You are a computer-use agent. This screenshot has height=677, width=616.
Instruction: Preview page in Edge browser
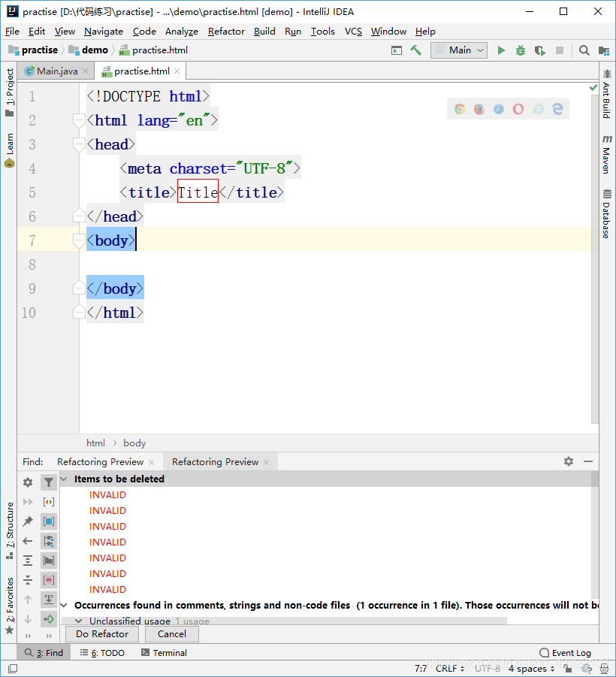click(x=557, y=109)
